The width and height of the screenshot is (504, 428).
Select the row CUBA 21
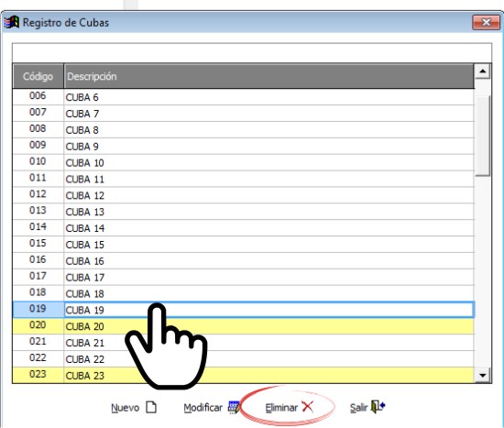point(244,343)
